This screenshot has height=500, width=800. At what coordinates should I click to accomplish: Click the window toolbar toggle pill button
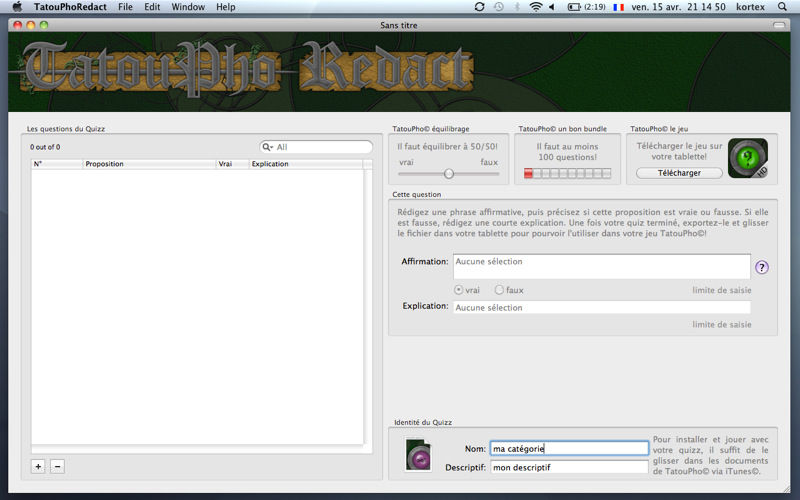coord(779,24)
